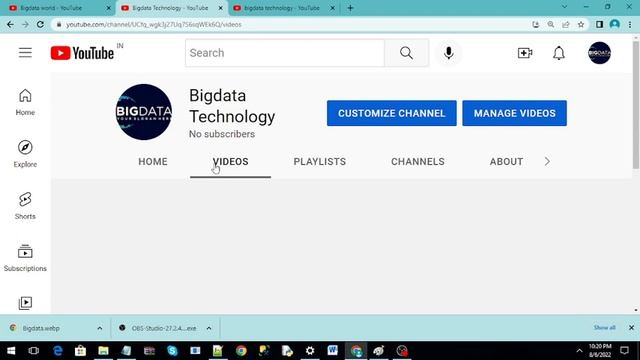
Task: Open Shorts in left sidebar
Action: tap(25, 206)
